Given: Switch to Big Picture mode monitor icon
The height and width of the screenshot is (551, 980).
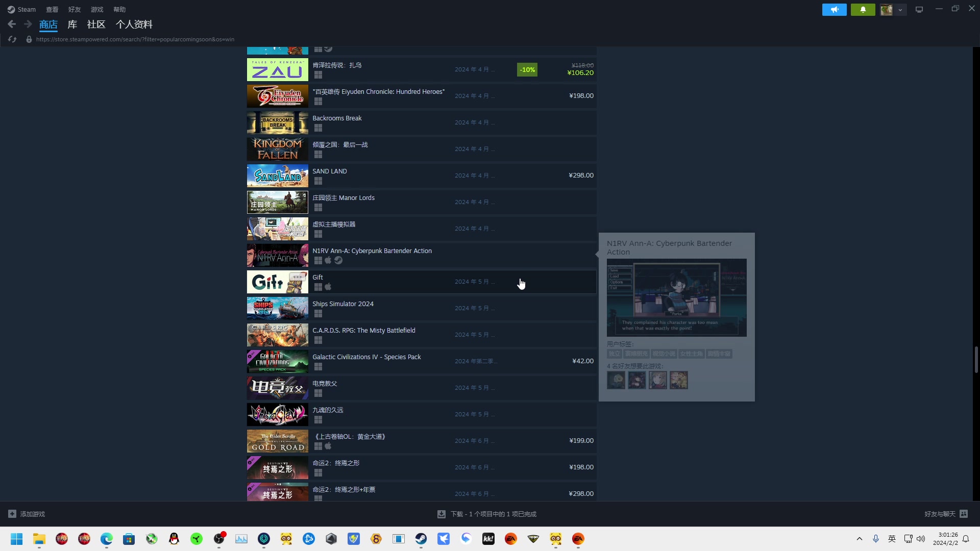Looking at the screenshot, I should point(919,10).
